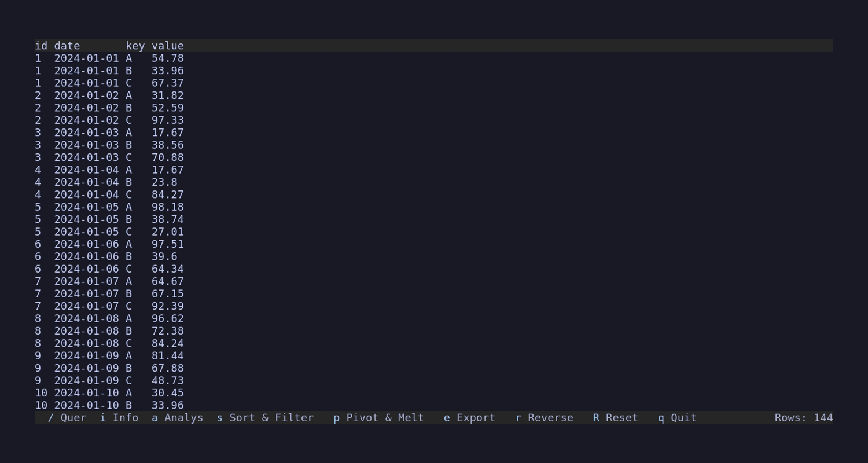Click the date column header
868x463 pixels.
point(67,46)
